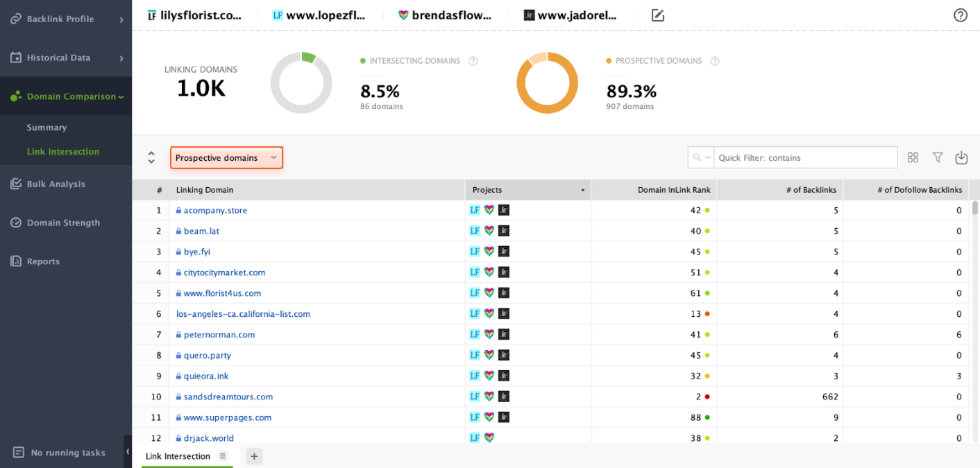Image resolution: width=980 pixels, height=468 pixels.
Task: Sort by Domain InLink Rank header
Action: pos(654,190)
